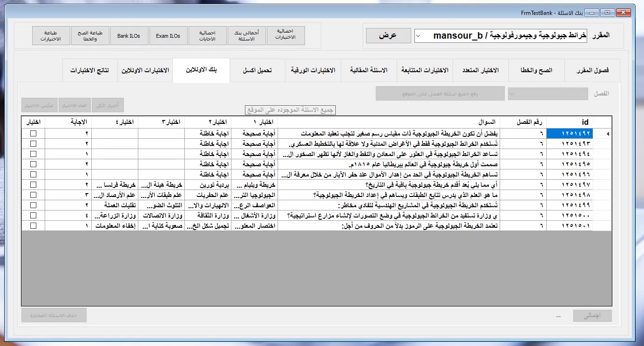
Task: Tick checkbox for question 1251495
Action: pyautogui.click(x=33, y=164)
